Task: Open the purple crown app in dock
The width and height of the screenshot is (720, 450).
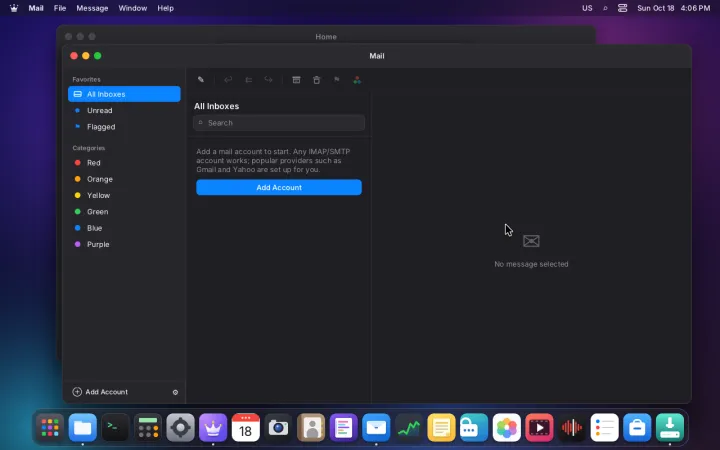Action: click(x=213, y=428)
